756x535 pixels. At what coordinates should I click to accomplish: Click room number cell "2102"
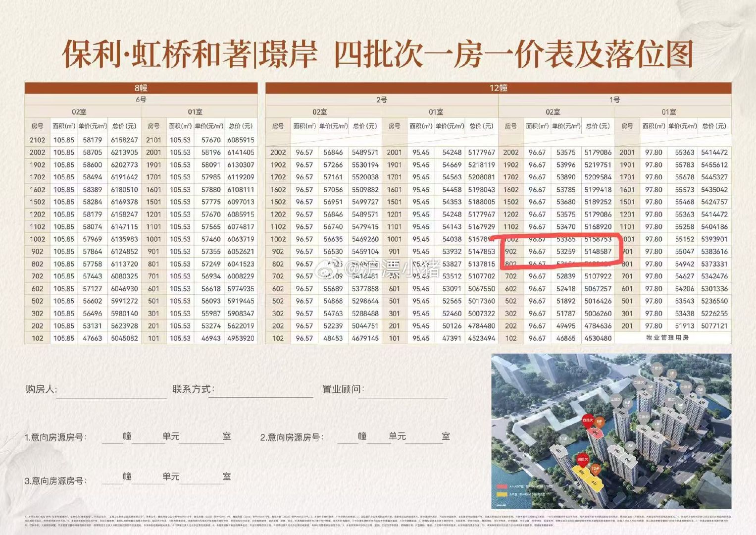click(37, 140)
